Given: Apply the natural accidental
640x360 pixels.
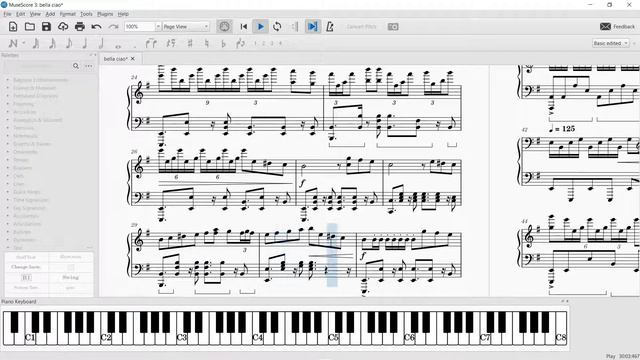Looking at the screenshot, I should pos(207,43).
